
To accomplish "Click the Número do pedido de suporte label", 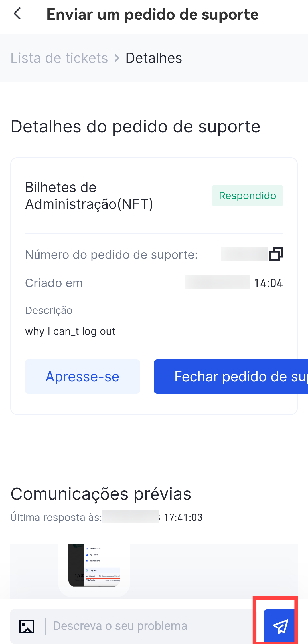I will tap(111, 255).
